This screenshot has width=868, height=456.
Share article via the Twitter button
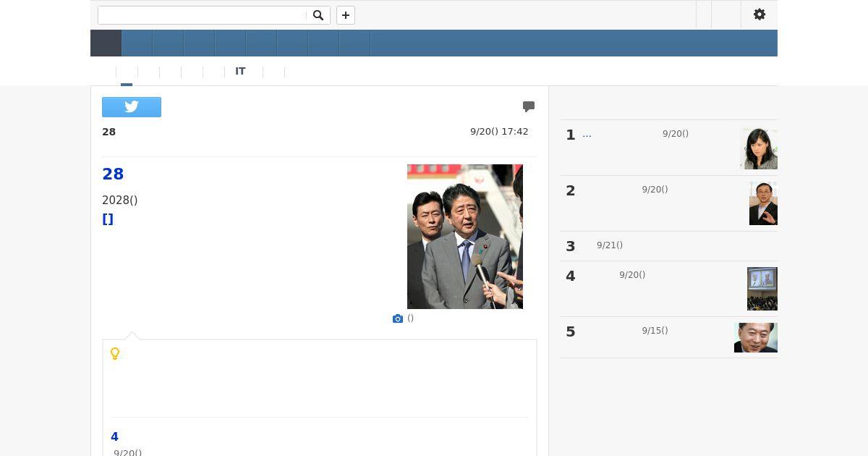tap(132, 107)
